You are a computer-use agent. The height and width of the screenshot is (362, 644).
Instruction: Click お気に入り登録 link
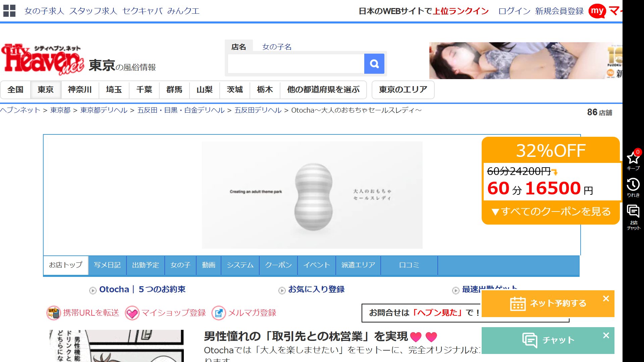pos(316,289)
